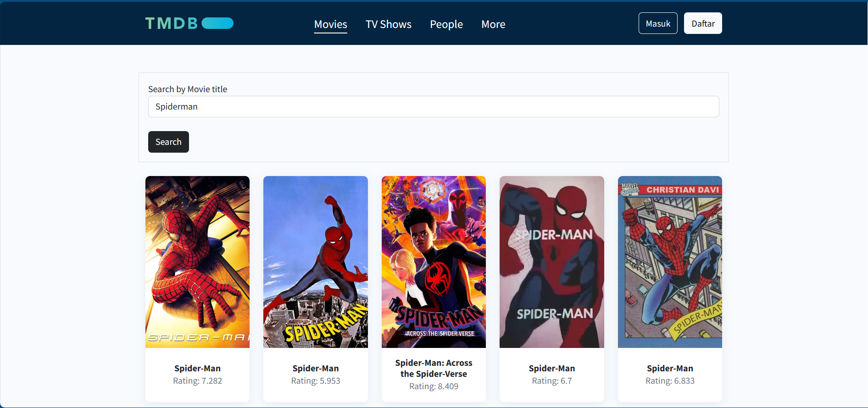
Task: Open the Spider-Man comic poster rated 6.833
Action: pos(670,262)
